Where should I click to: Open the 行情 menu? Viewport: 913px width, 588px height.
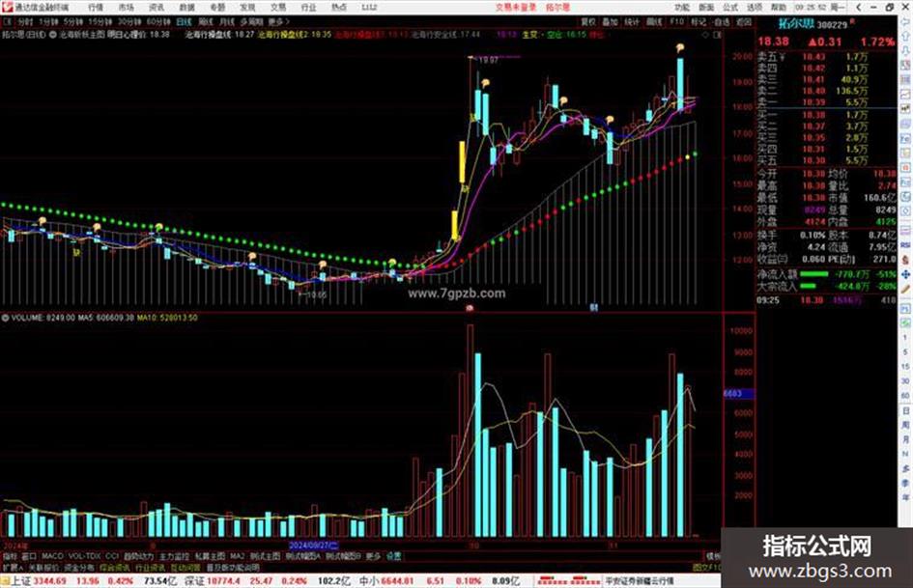(x=96, y=8)
